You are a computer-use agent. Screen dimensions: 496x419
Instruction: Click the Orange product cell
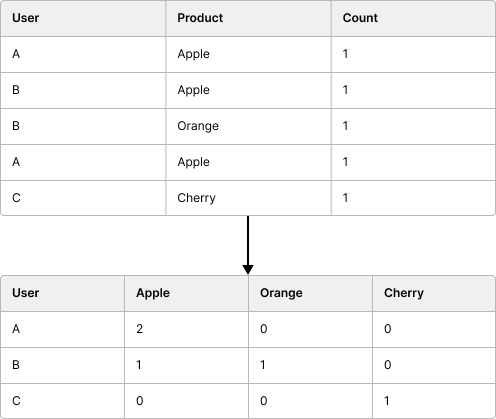tap(248, 126)
